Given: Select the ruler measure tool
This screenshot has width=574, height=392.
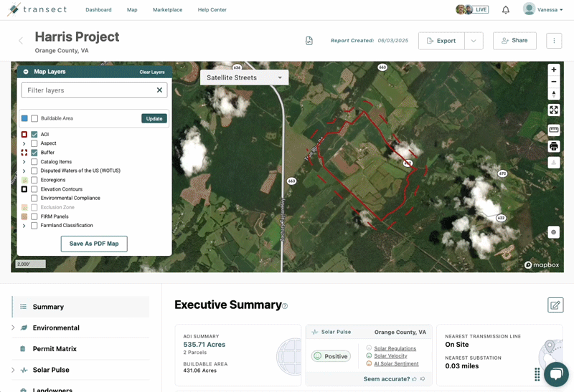Looking at the screenshot, I should [x=553, y=130].
